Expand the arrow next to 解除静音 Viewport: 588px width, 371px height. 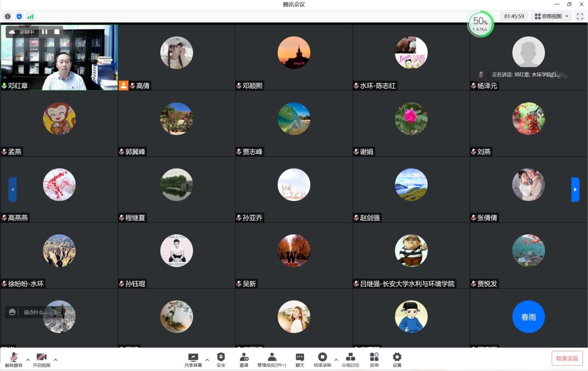pos(28,359)
